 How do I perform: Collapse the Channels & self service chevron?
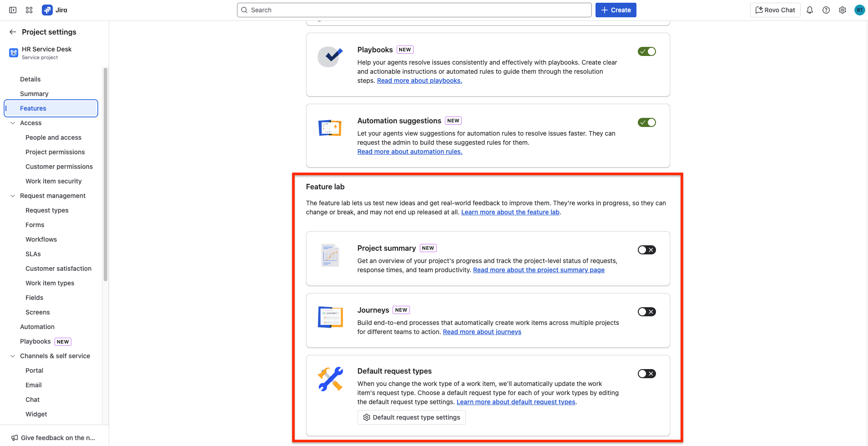(x=13, y=356)
